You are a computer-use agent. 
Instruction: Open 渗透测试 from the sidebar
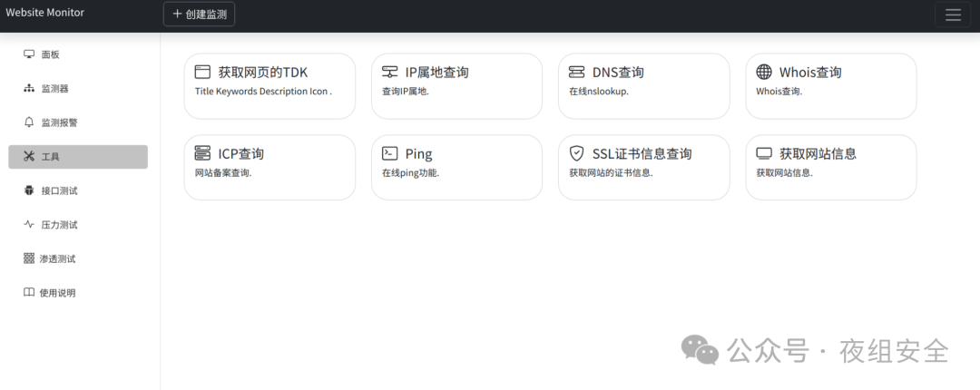tap(57, 258)
